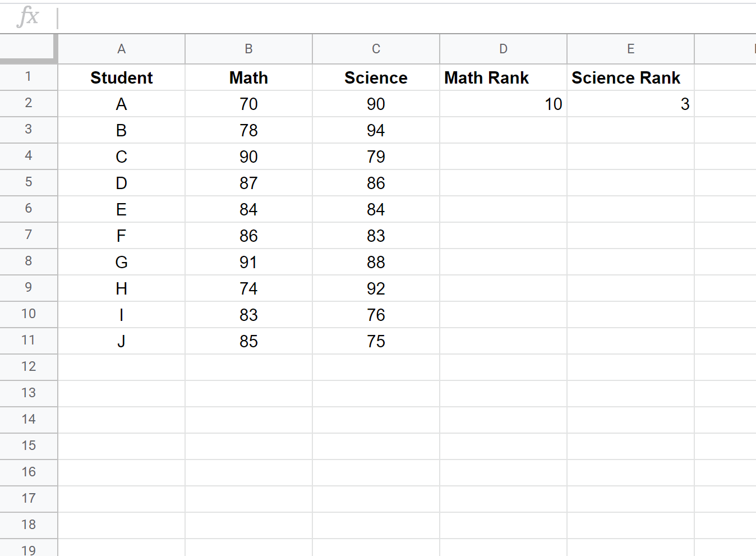Select Math Rank cell showing 10
Viewport: 756px width, 556px height.
504,104
